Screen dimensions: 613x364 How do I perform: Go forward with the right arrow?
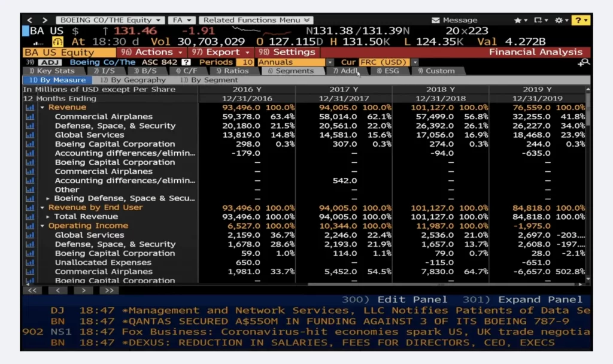click(44, 20)
